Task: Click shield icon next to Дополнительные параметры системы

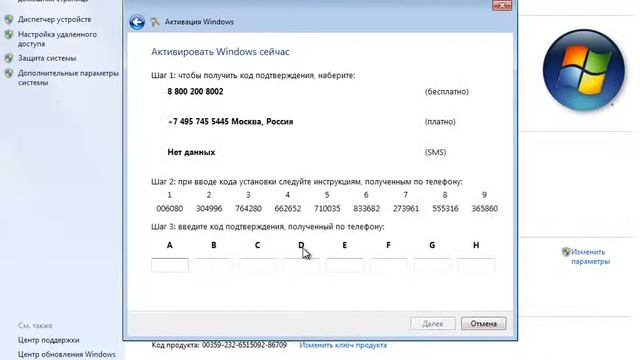Action: tap(9, 73)
